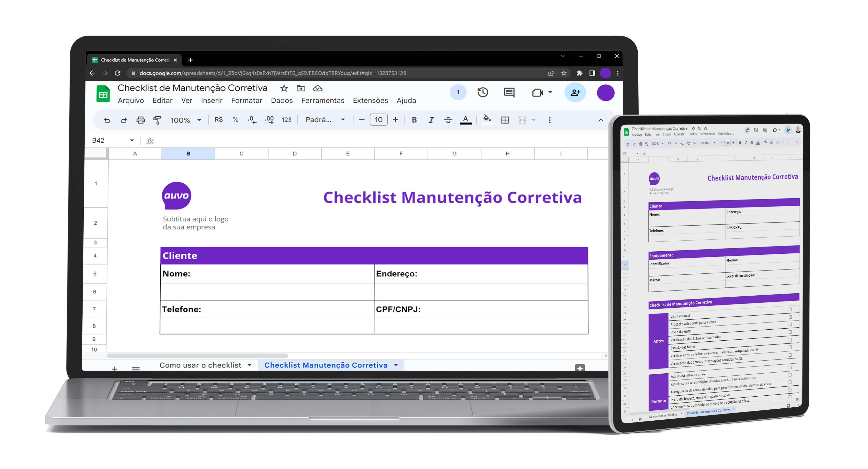Click the Borders icon
The image size is (868, 469).
(505, 120)
